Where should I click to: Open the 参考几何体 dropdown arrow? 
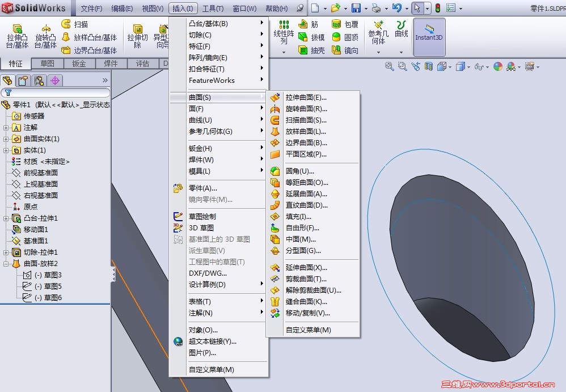(378, 53)
